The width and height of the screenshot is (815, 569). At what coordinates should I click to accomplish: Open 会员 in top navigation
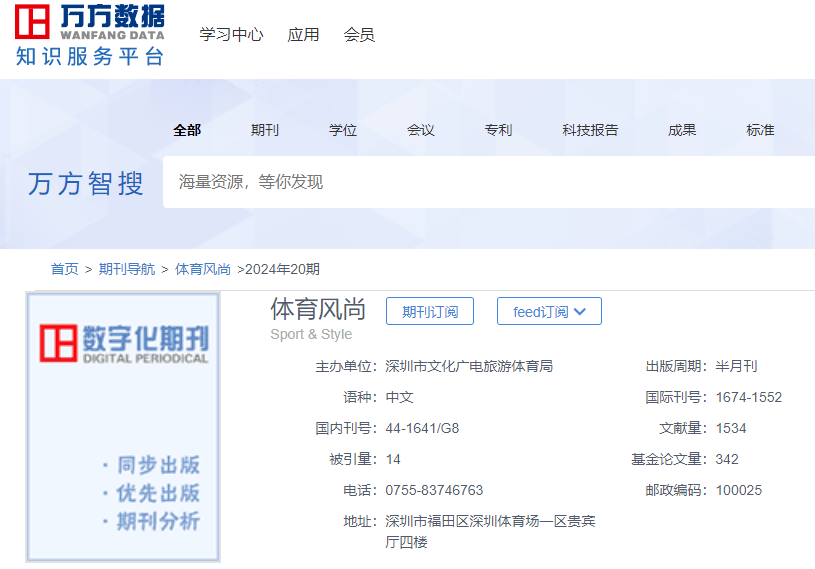(x=359, y=35)
